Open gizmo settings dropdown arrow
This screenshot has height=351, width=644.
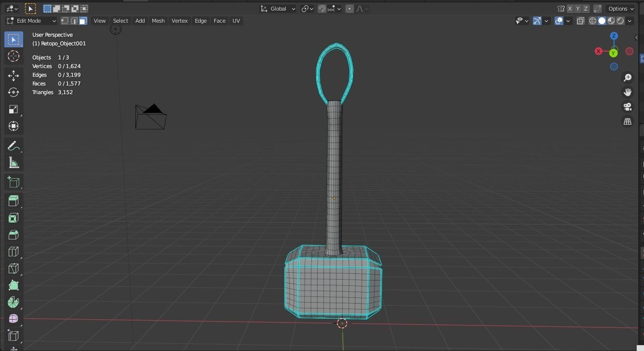[546, 21]
